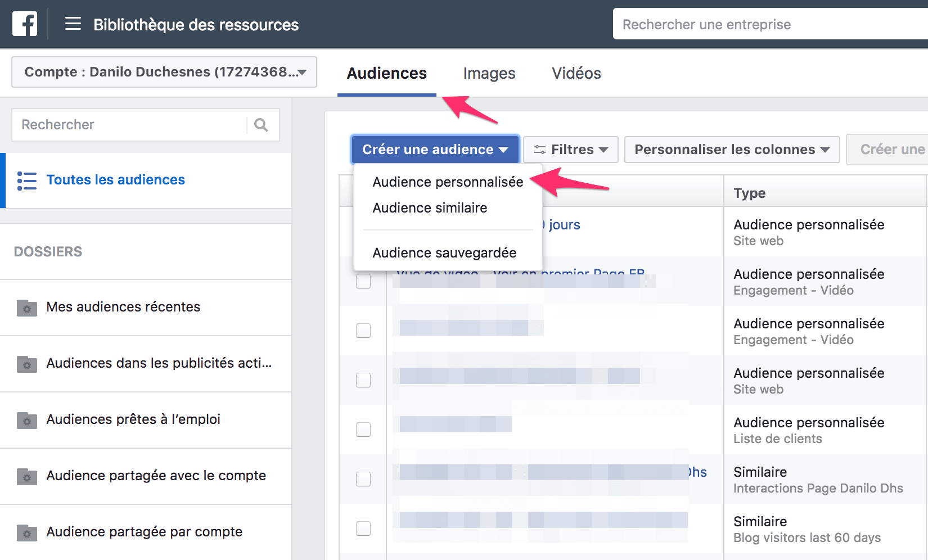Select Toutes les audiences in sidebar
The image size is (928, 560).
[x=146, y=180]
